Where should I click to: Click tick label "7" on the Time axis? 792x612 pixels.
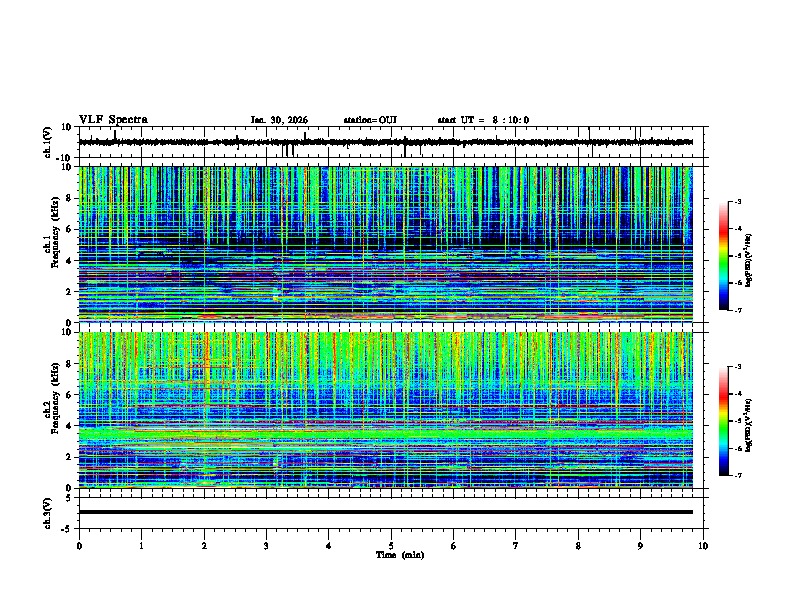click(516, 546)
